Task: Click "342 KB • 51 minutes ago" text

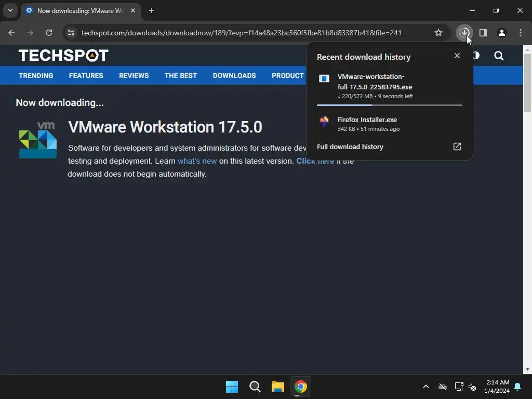Action: pyautogui.click(x=368, y=129)
